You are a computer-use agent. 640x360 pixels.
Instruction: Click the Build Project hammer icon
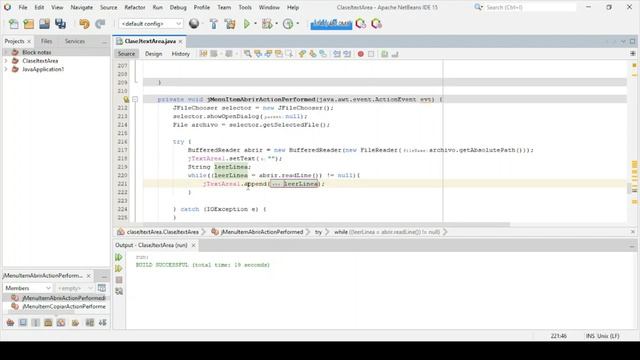pyautogui.click(x=213, y=24)
